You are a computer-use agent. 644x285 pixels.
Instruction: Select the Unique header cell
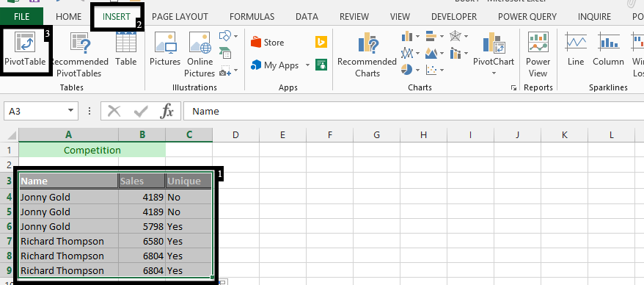[x=189, y=181]
